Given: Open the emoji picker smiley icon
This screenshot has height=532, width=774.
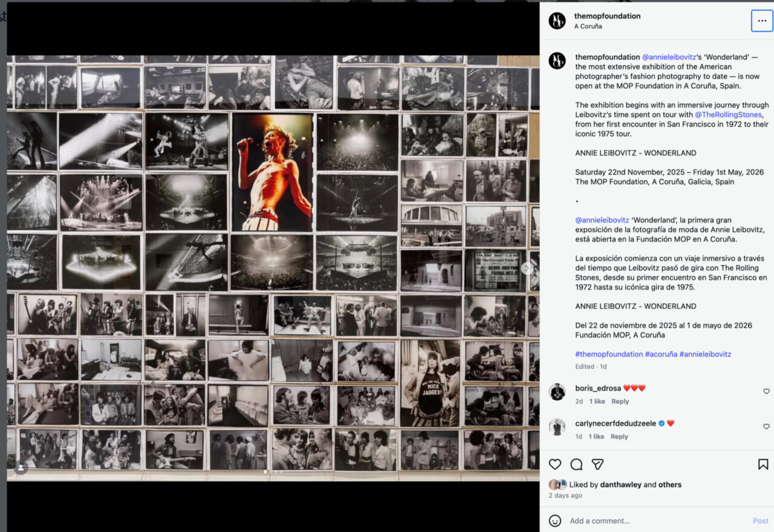Looking at the screenshot, I should 554,521.
